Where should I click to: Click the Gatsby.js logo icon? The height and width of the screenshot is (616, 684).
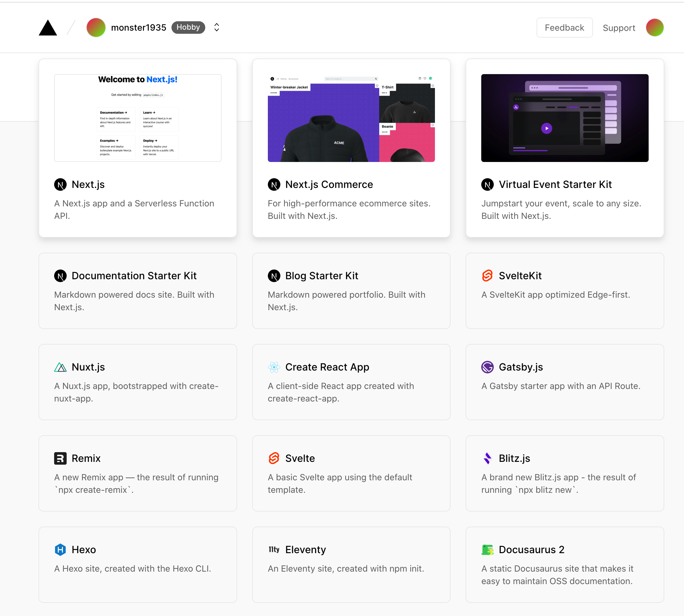tap(487, 367)
